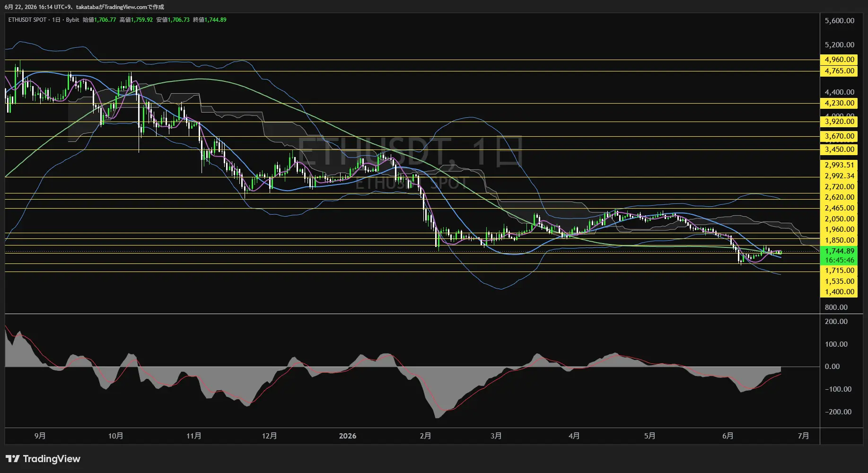This screenshot has width=868, height=473.
Task: Select the 800.00 price axis label
Action: click(x=836, y=307)
